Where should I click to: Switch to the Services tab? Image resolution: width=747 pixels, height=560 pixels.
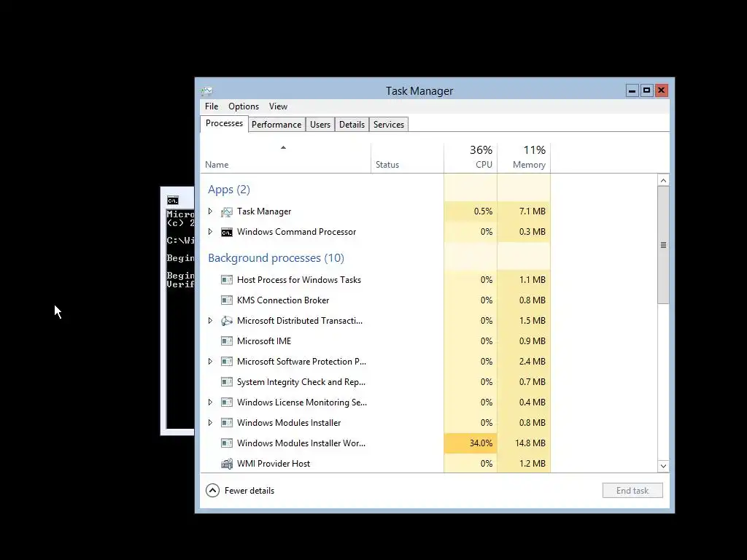[x=388, y=124]
